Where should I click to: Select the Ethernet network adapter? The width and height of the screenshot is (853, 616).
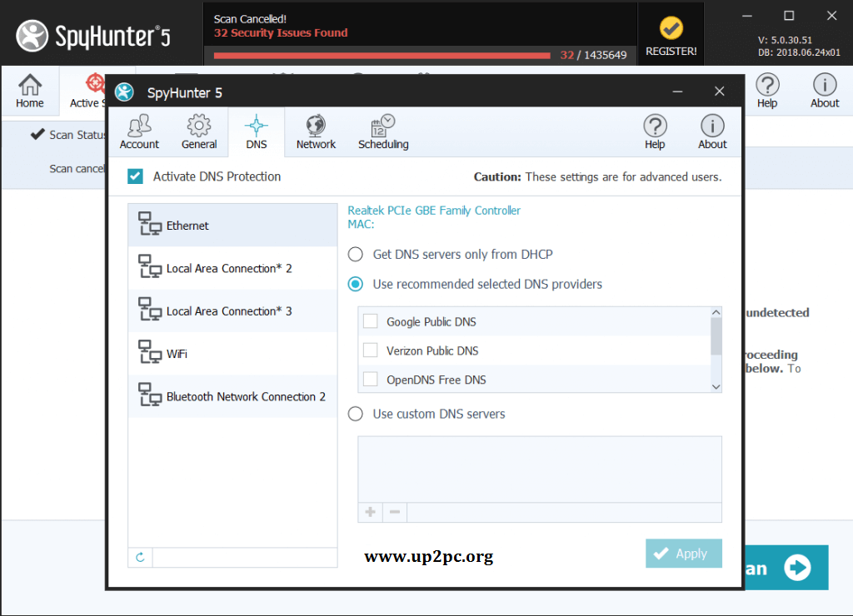point(233,225)
